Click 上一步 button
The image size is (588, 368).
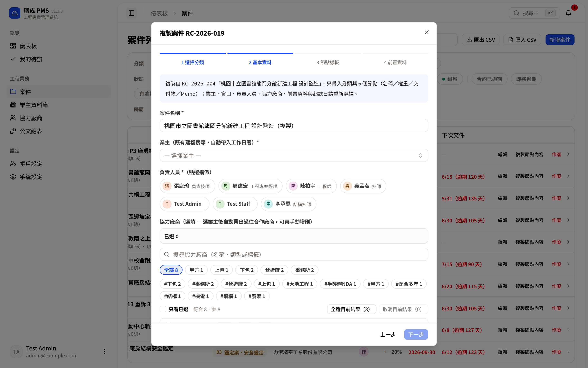click(x=388, y=334)
